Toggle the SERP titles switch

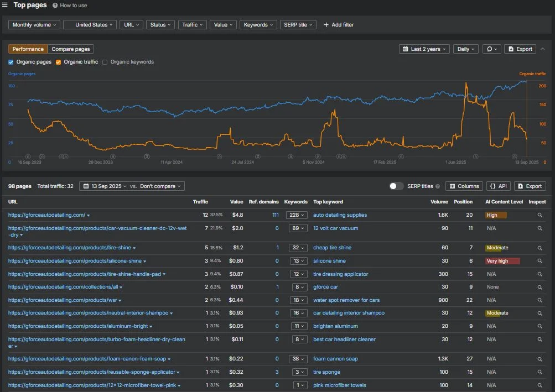tap(396, 186)
